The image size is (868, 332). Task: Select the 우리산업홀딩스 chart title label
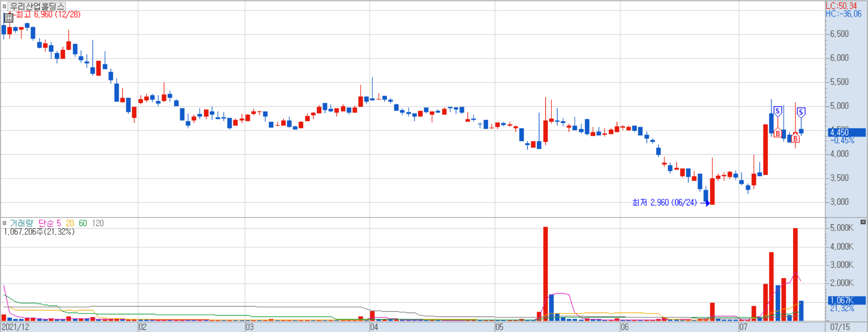37,6
